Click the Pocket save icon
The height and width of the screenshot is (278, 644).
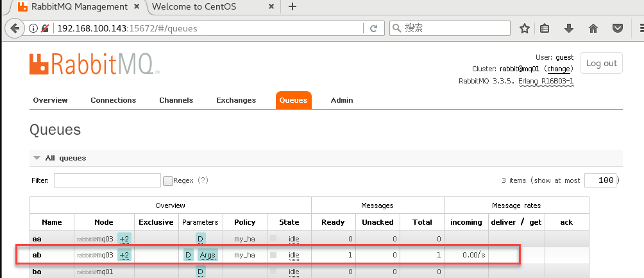click(617, 28)
